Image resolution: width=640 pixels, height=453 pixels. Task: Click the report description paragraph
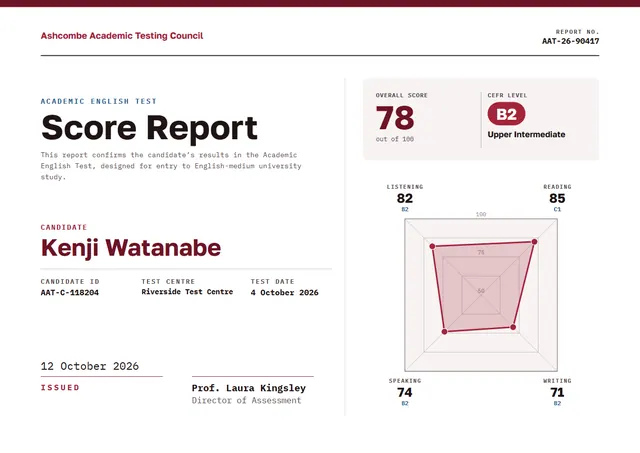[x=171, y=166]
